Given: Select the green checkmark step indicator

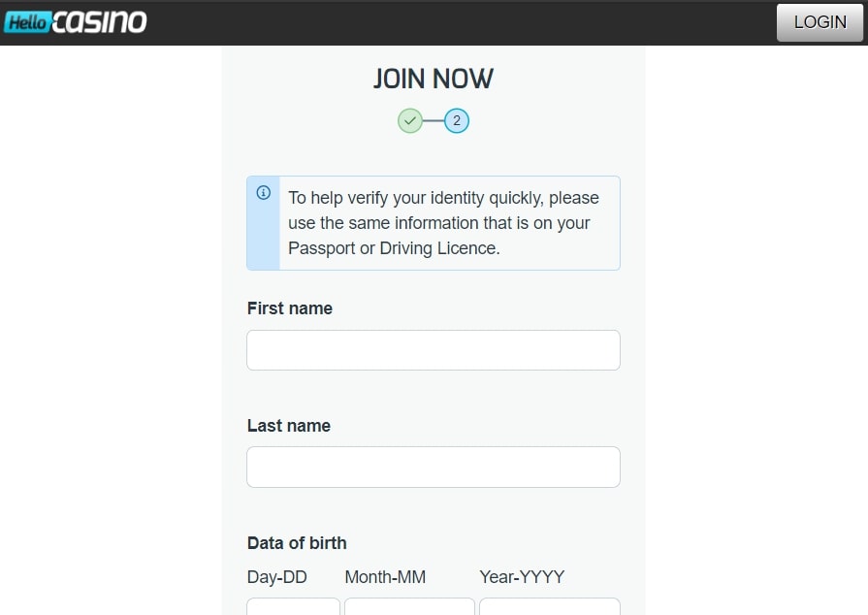Looking at the screenshot, I should [x=409, y=120].
